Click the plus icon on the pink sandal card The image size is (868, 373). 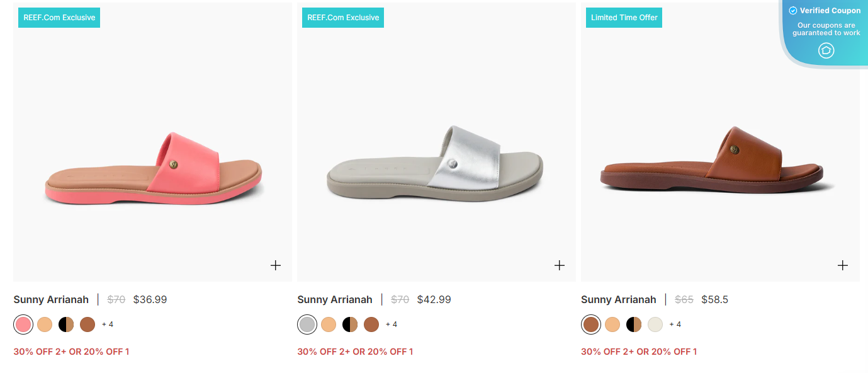pos(275,265)
